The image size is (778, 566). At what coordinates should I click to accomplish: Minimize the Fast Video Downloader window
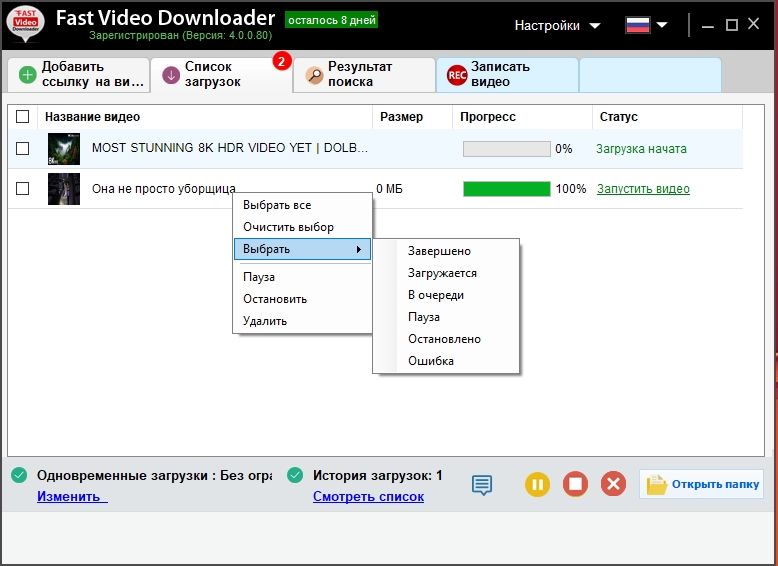tap(708, 25)
